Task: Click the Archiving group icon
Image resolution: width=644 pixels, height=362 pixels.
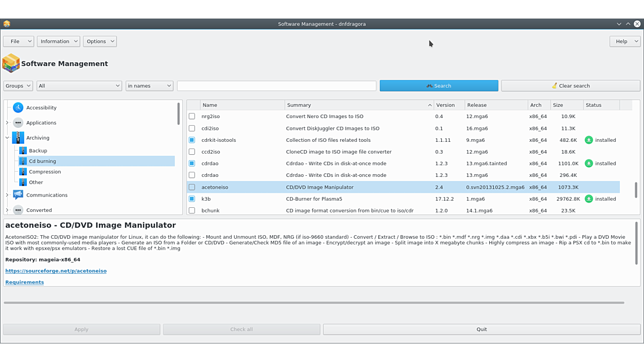Action: click(18, 138)
